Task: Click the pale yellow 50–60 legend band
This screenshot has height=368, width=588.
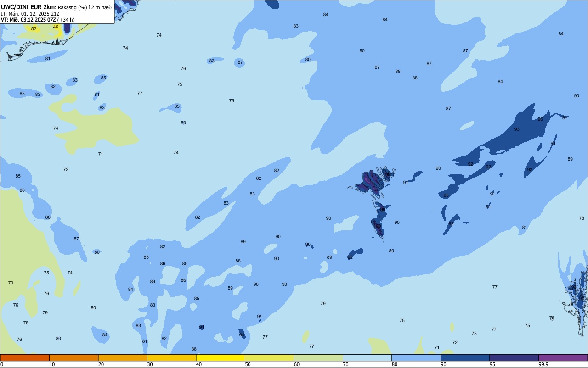Action: coord(269,357)
